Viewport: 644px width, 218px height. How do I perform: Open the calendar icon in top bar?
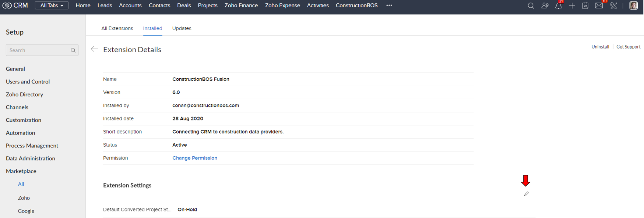click(585, 6)
